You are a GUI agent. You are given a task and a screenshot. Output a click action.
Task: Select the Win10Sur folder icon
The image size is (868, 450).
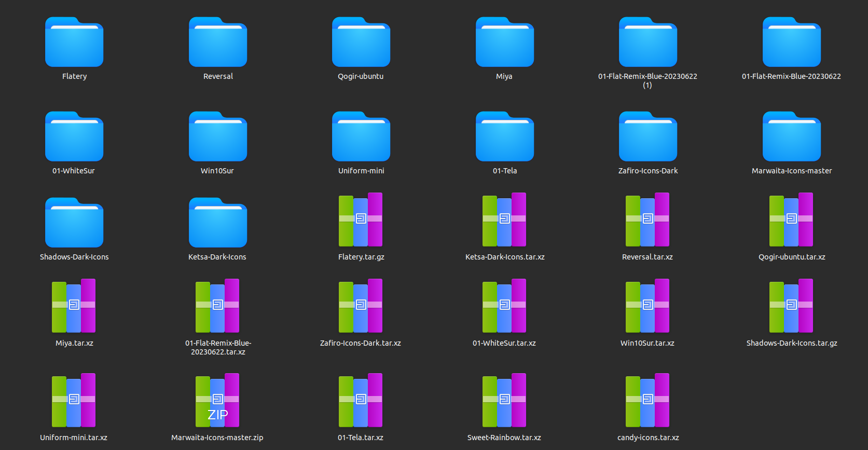coord(218,137)
